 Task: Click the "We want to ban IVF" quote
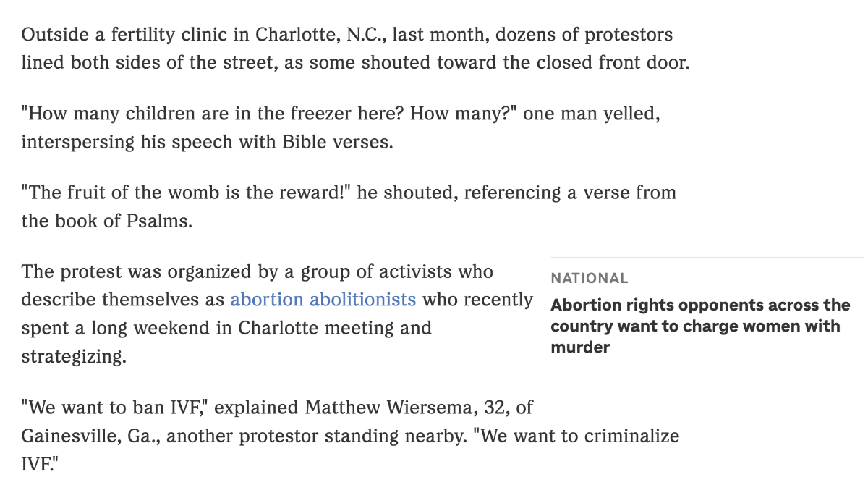tap(114, 408)
